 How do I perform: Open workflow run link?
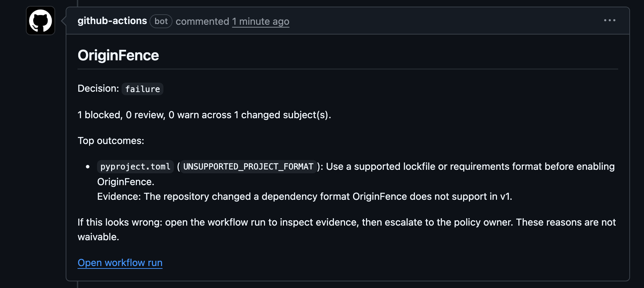pos(120,263)
